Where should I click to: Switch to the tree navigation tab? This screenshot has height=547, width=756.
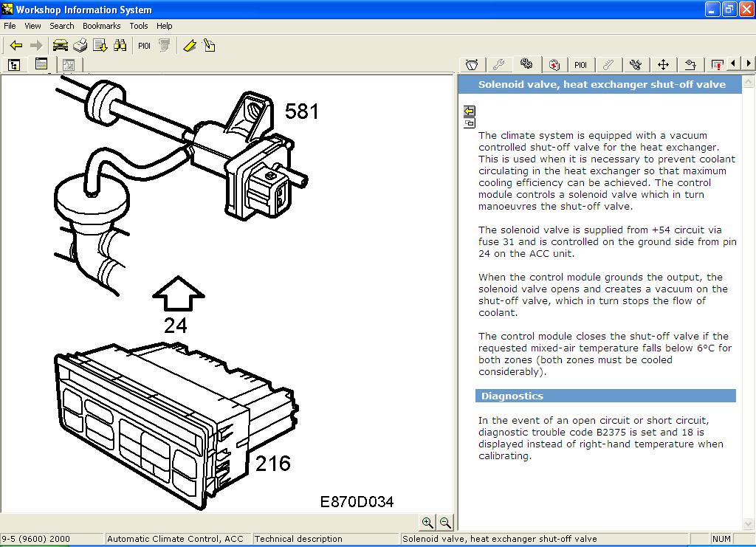pyautogui.click(x=13, y=65)
